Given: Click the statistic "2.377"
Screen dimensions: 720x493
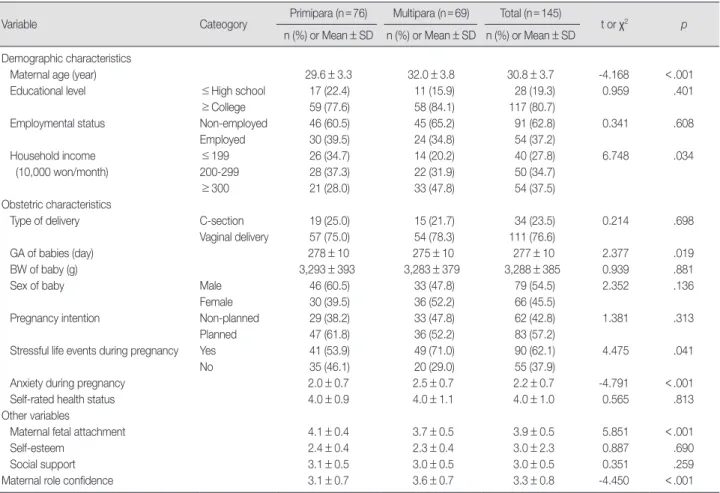Looking at the screenshot, I should tap(615, 253).
